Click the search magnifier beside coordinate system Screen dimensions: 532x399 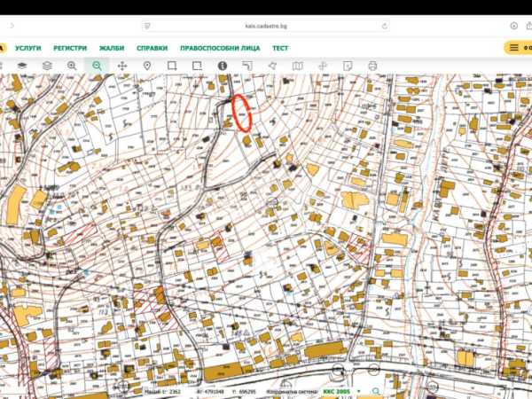point(376,390)
